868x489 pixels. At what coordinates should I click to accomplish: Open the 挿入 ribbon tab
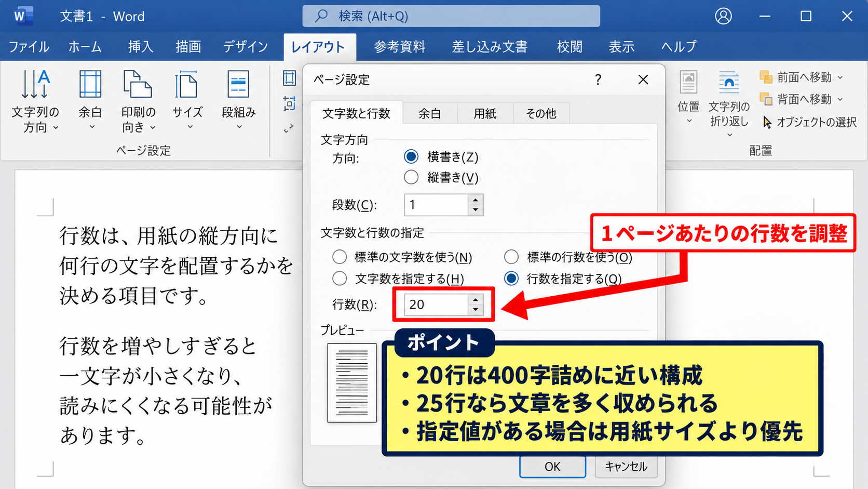141,47
